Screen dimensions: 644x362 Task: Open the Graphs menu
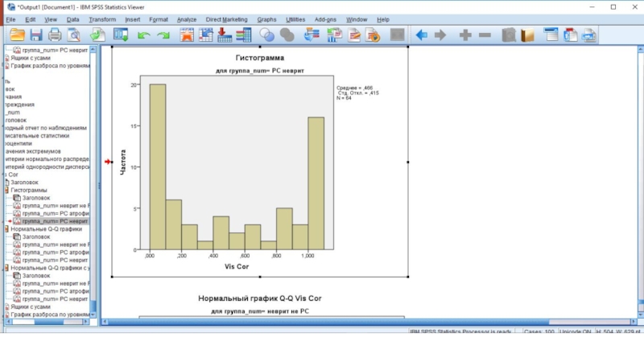coord(266,19)
